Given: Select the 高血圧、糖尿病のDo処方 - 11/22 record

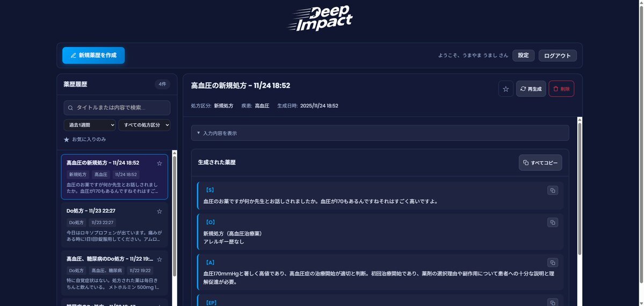Looking at the screenshot, I should (114, 273).
